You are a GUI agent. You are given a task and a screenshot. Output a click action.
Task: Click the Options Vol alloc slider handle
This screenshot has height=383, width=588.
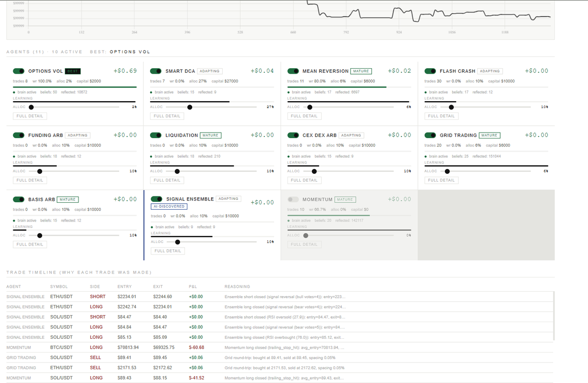click(31, 108)
